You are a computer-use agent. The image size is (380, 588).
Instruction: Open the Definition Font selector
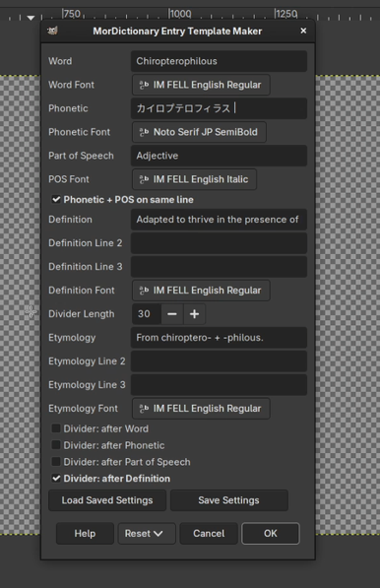201,291
